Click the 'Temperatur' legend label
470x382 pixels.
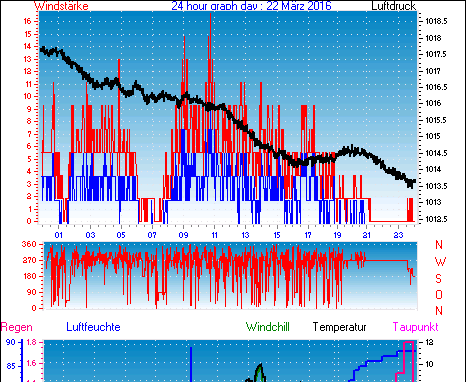coord(340,327)
